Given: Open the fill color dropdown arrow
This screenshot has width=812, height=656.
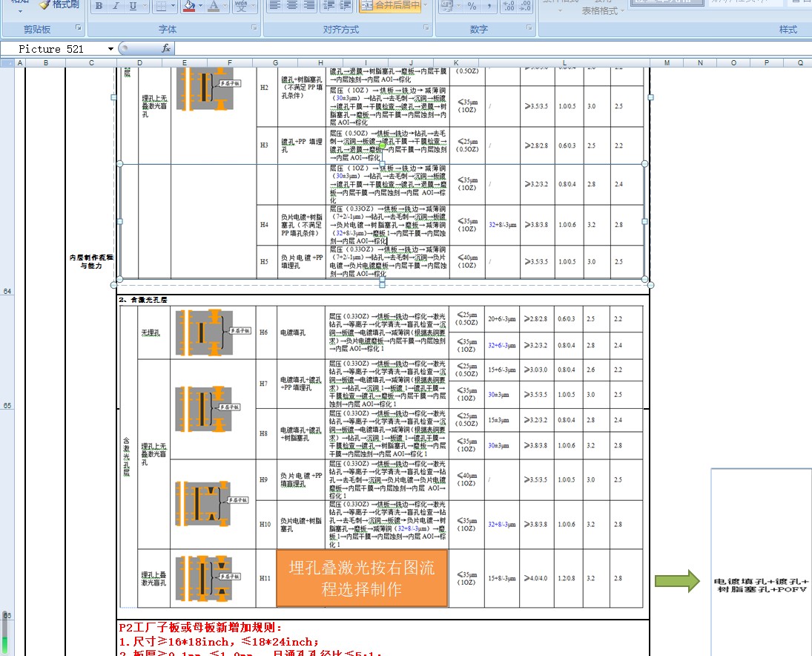Looking at the screenshot, I should click(x=201, y=6).
